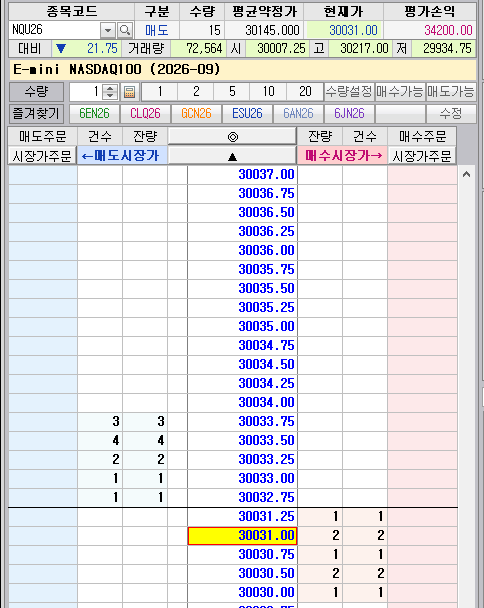Click the 매도 position type cell
The image size is (484, 608).
(157, 30)
